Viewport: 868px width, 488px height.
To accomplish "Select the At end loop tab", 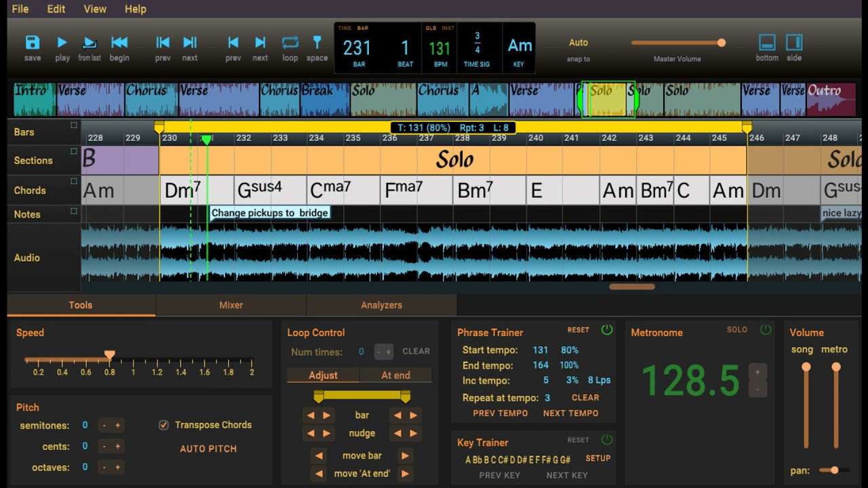I will click(395, 375).
